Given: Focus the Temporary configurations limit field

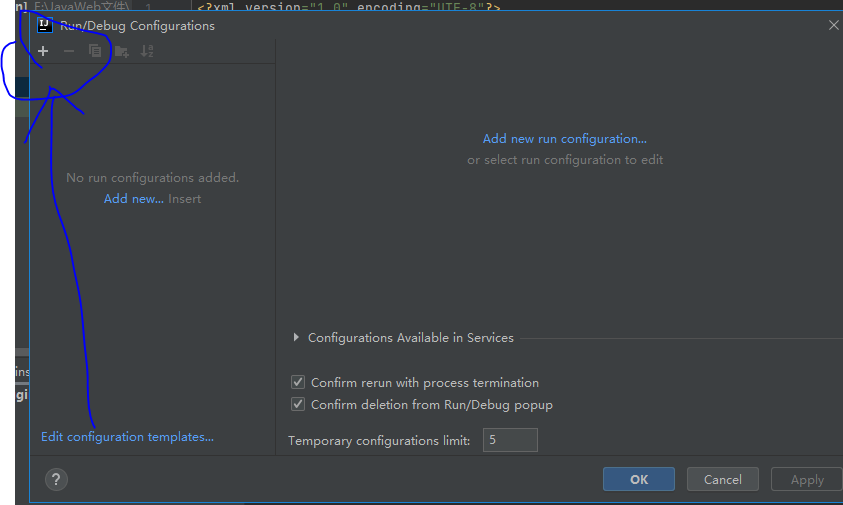Looking at the screenshot, I should 510,440.
